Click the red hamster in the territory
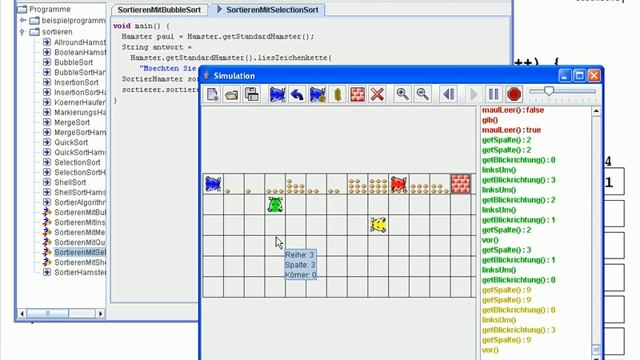The width and height of the screenshot is (640, 360). point(398,184)
